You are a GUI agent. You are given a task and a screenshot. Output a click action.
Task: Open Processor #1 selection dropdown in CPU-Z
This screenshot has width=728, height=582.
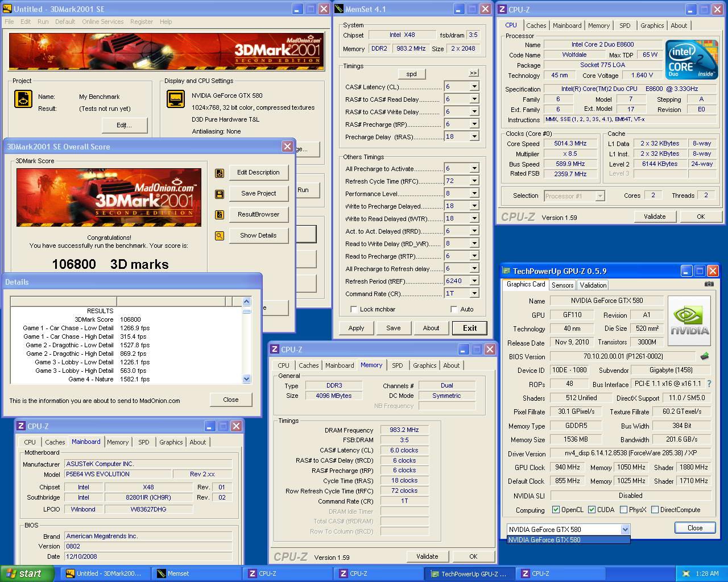click(599, 196)
